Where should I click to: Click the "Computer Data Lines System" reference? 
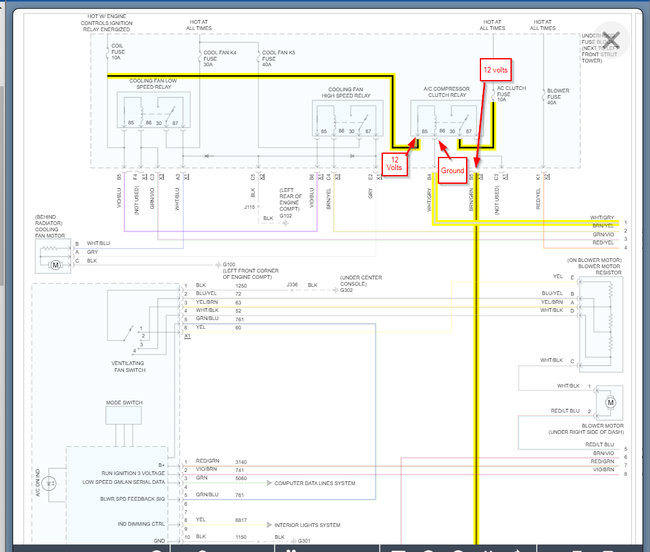315,482
